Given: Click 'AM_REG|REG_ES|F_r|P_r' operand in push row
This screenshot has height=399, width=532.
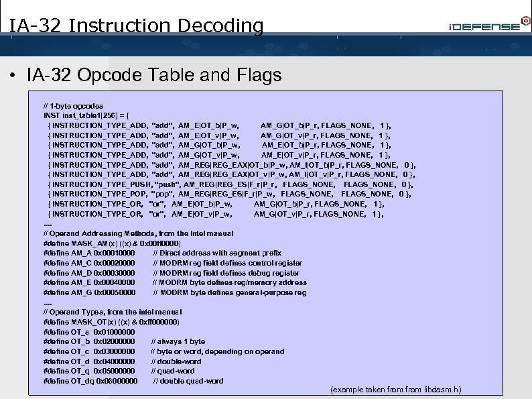Looking at the screenshot, I should 230,184.
